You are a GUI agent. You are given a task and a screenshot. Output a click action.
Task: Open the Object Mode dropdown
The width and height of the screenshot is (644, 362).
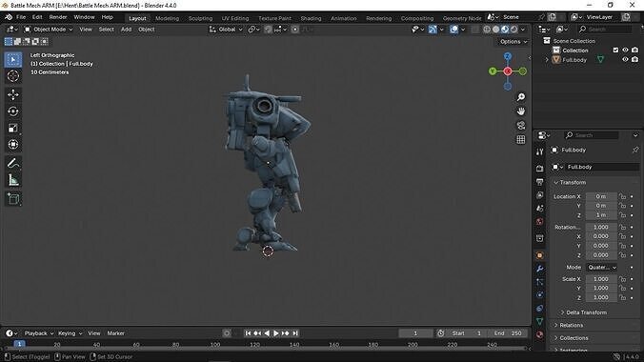click(48, 30)
